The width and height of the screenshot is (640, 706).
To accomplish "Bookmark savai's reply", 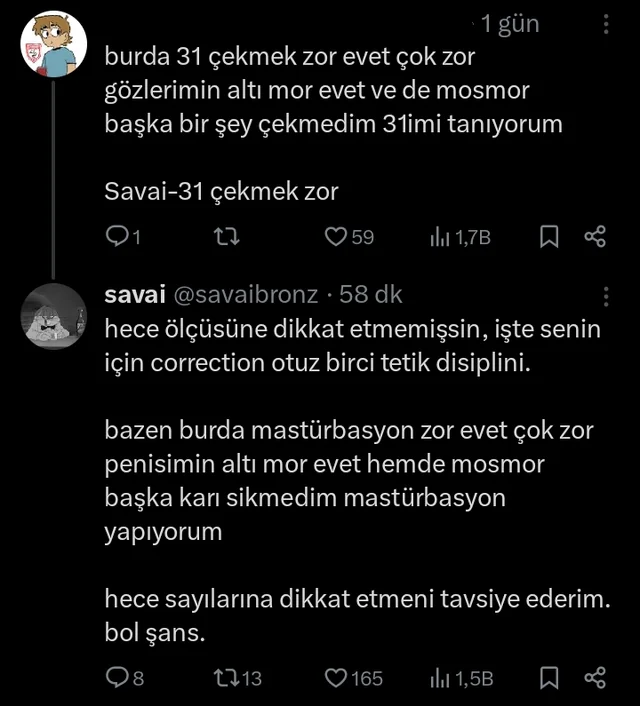I will coord(549,678).
